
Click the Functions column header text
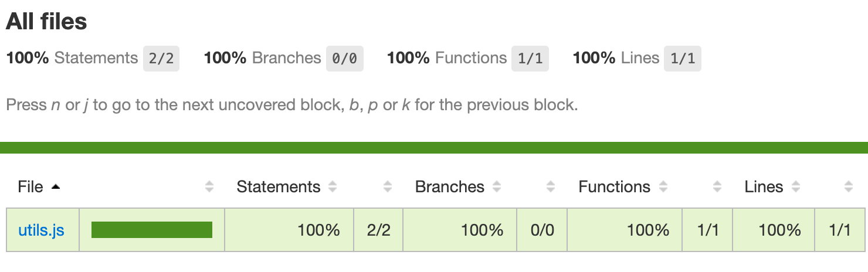(x=614, y=187)
